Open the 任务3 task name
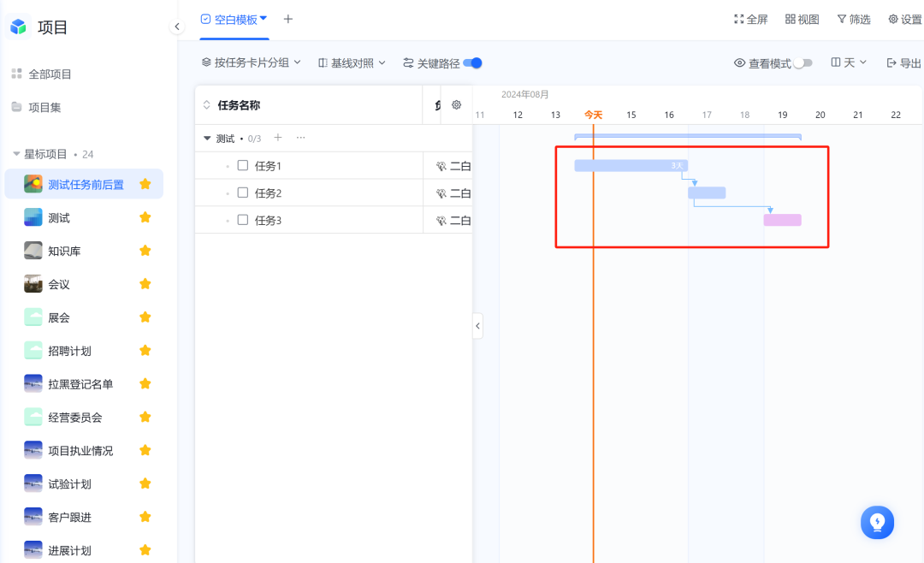Screen dimensions: 924x563 click(x=268, y=221)
